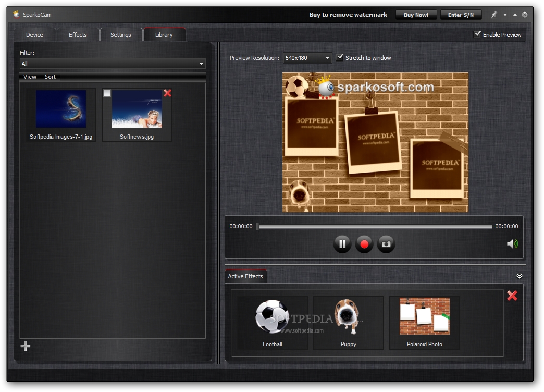
Task: Open the View menu
Action: 30,77
